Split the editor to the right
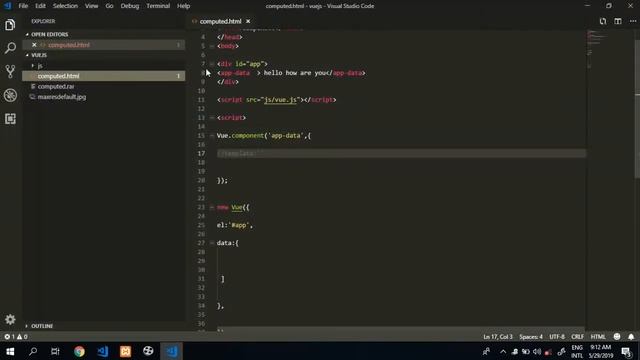Viewport: 640px width, 360px height. (x=618, y=21)
